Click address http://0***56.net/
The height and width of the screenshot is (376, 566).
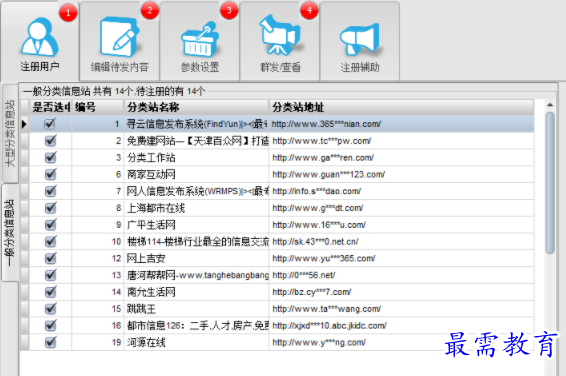(x=304, y=275)
